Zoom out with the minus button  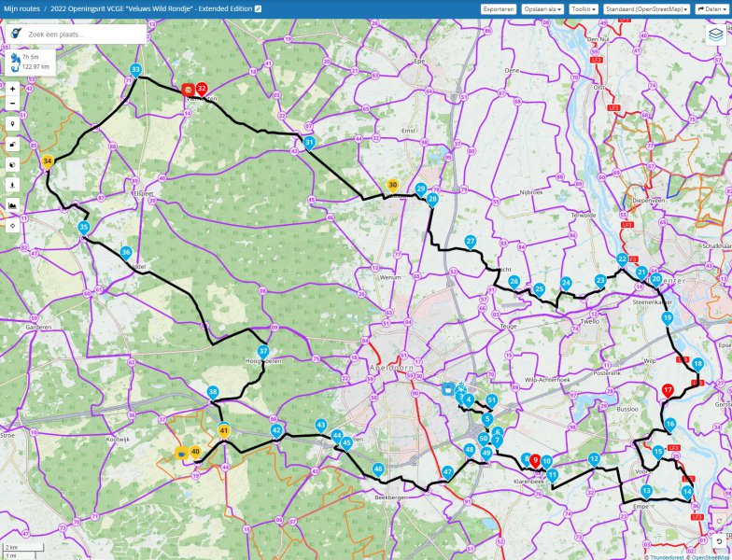(x=12, y=103)
